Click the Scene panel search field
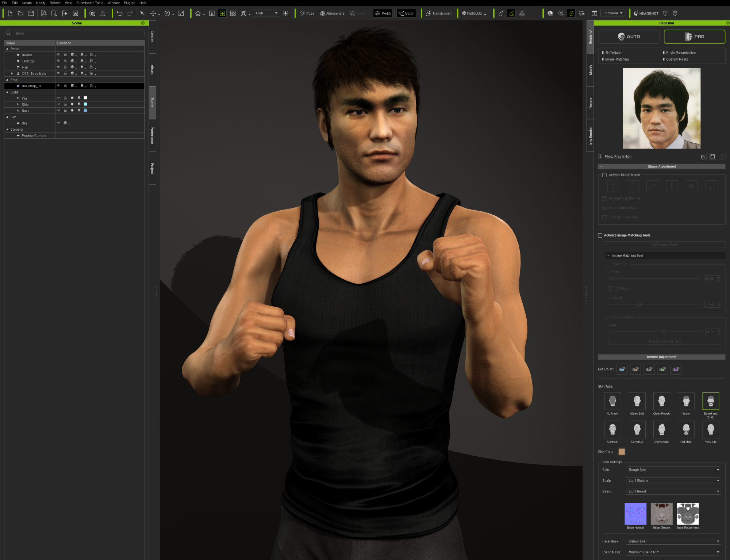 [x=74, y=34]
